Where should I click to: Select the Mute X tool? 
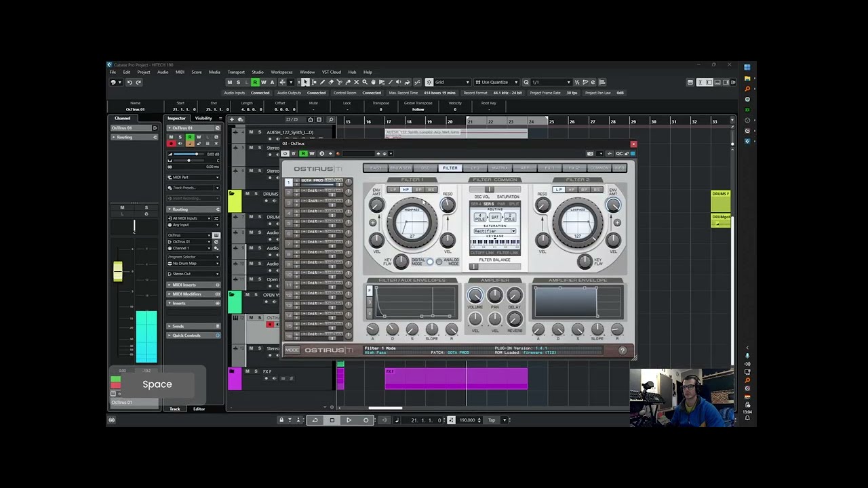[357, 82]
